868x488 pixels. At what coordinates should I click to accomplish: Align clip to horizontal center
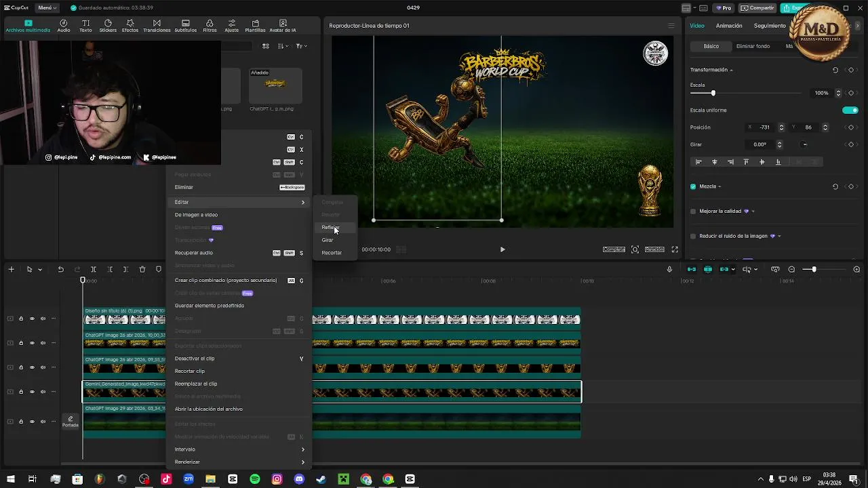[714, 162]
